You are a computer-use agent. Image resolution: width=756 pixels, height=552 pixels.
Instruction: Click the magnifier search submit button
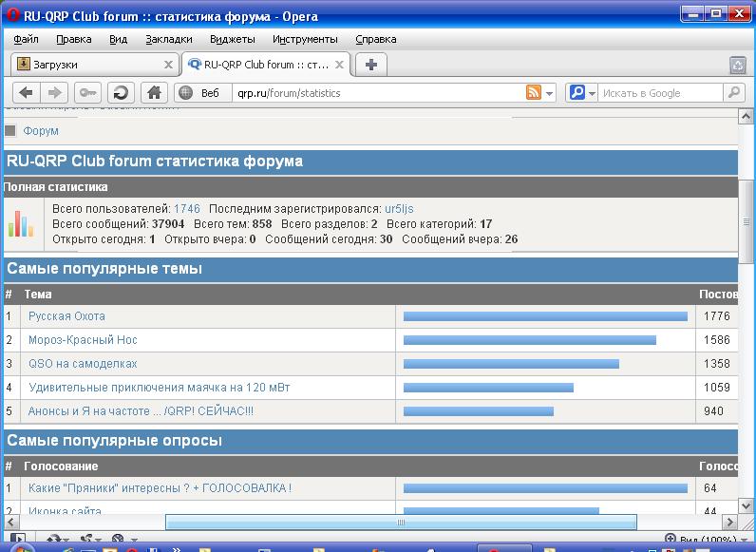click(x=734, y=93)
